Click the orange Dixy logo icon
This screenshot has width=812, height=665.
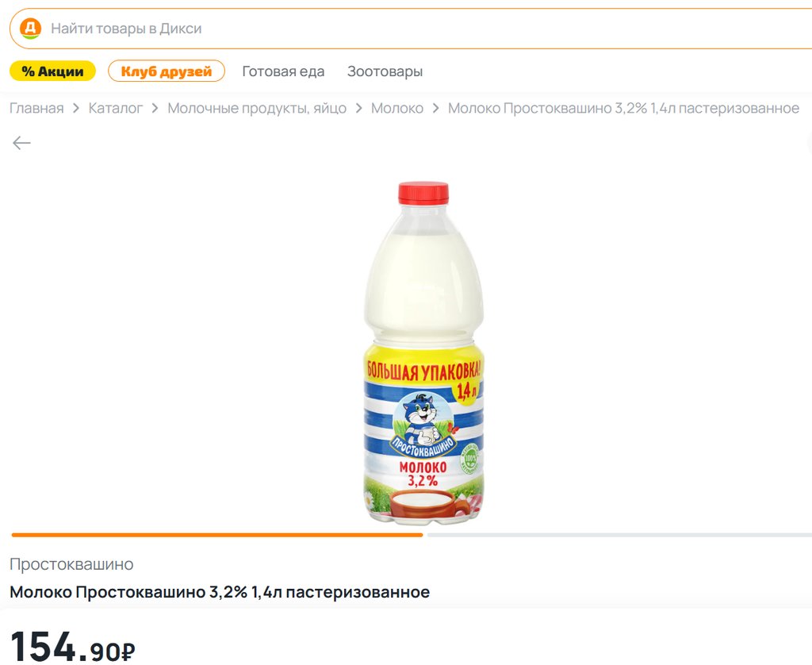(x=31, y=29)
